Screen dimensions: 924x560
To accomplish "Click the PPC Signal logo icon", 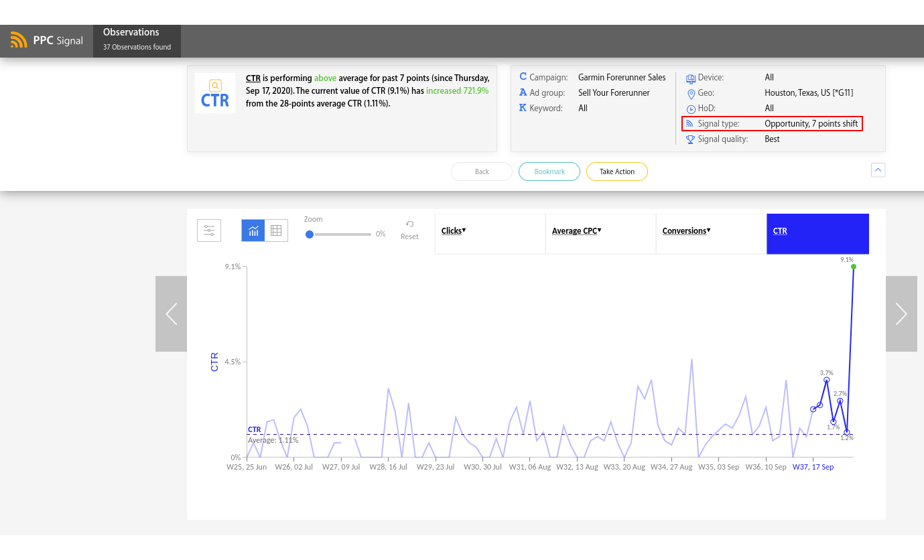I will tap(19, 40).
